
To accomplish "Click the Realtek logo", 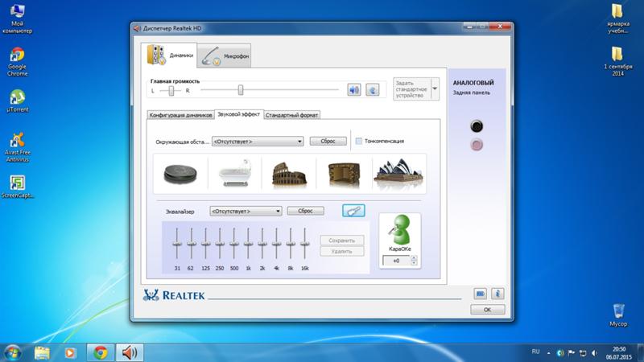I will (174, 295).
